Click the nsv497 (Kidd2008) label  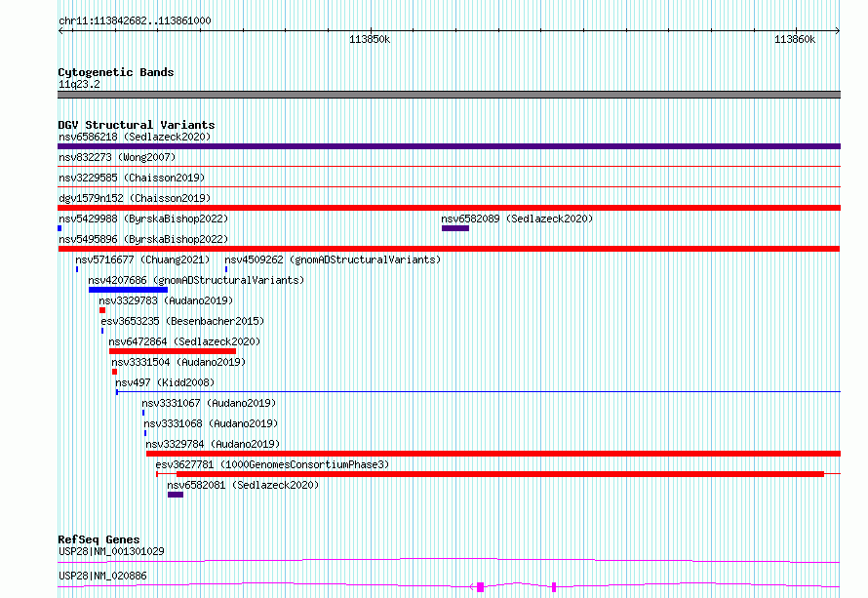(x=165, y=382)
